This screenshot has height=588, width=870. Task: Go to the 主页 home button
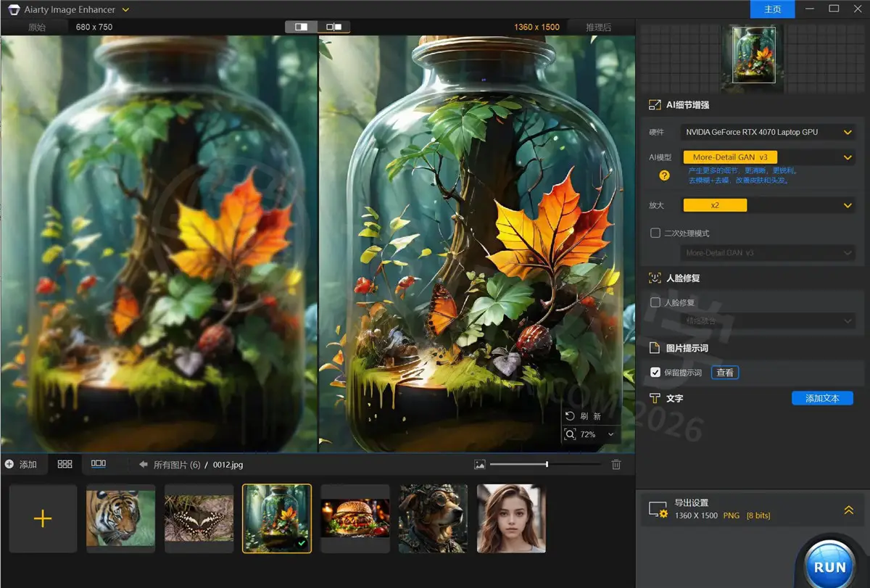(x=773, y=9)
